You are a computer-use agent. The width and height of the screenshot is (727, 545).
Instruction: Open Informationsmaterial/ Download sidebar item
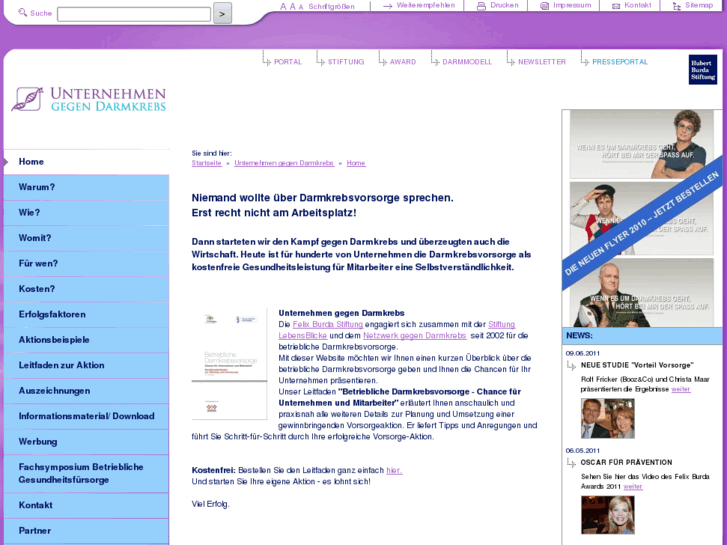point(86,417)
